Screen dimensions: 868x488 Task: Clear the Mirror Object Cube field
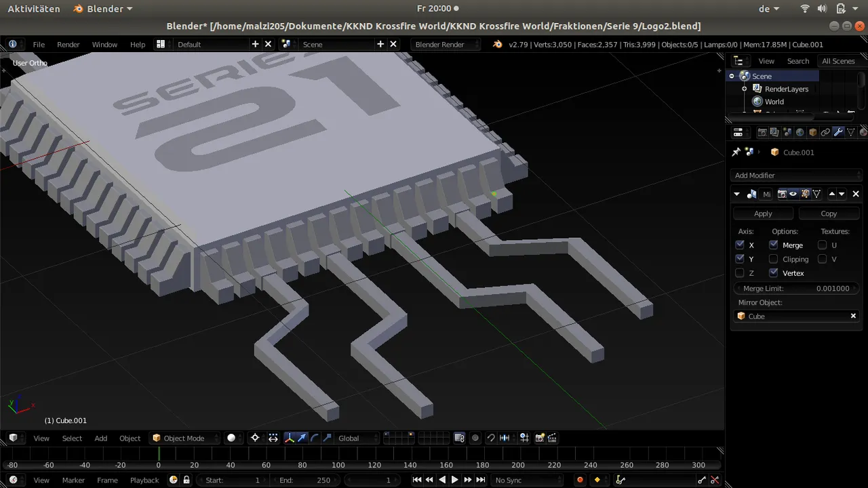point(854,316)
